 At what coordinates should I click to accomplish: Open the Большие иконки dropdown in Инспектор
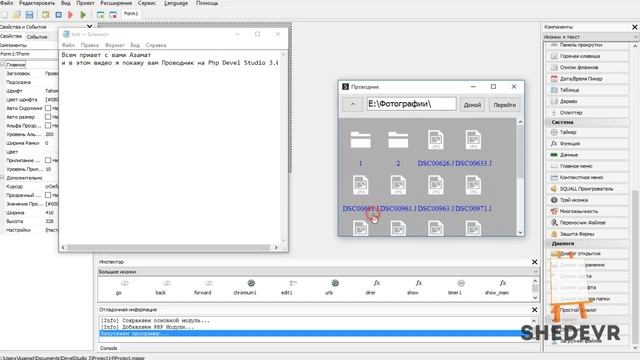(x=318, y=272)
